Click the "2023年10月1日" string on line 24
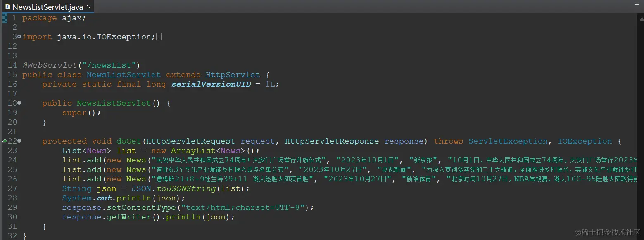Image resolution: width=644 pixels, height=240 pixels. click(368, 160)
